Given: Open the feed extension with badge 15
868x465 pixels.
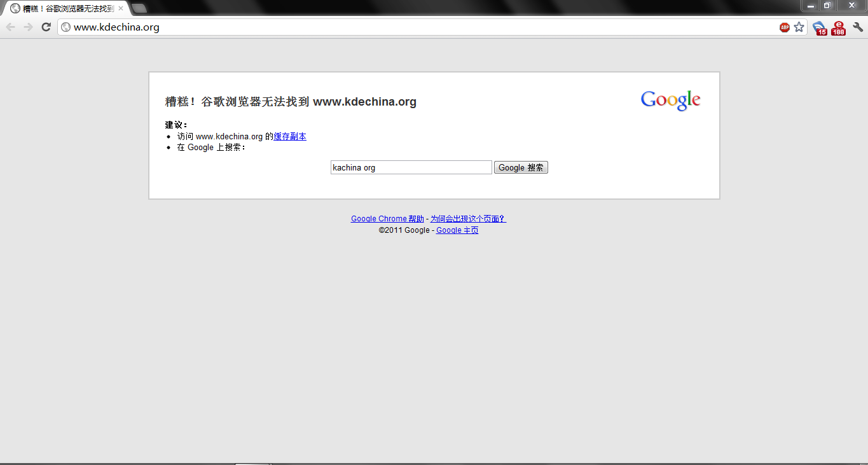Looking at the screenshot, I should pyautogui.click(x=820, y=28).
